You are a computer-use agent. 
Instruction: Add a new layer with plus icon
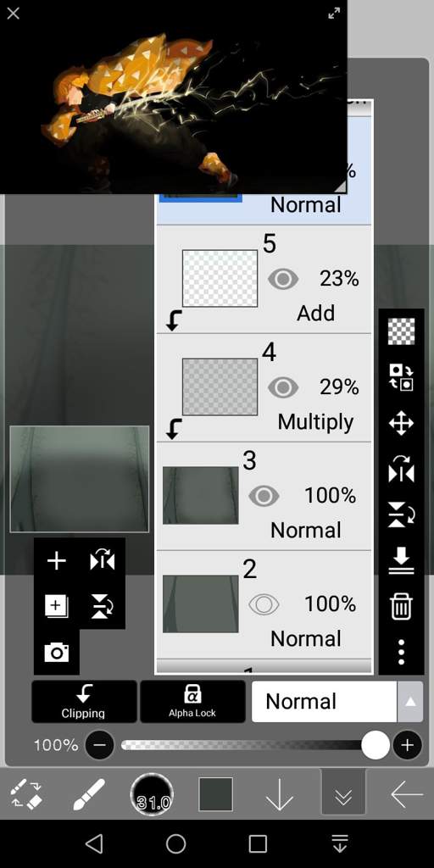(x=57, y=561)
